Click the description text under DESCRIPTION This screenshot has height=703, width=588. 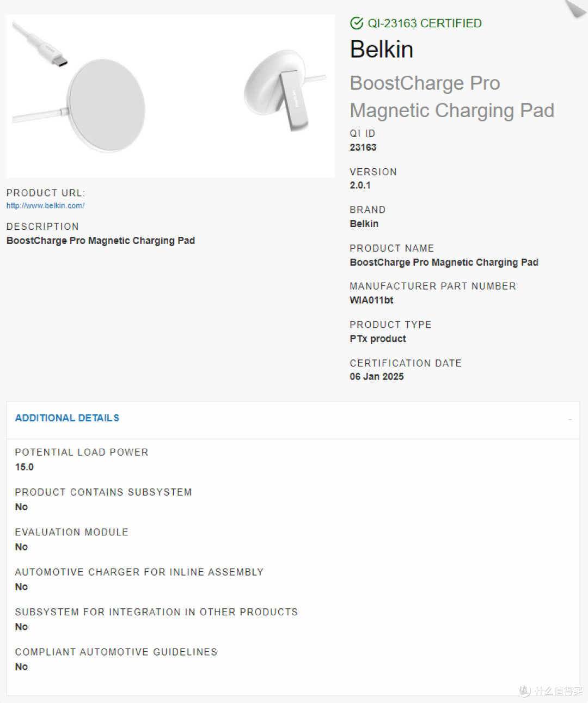point(101,241)
